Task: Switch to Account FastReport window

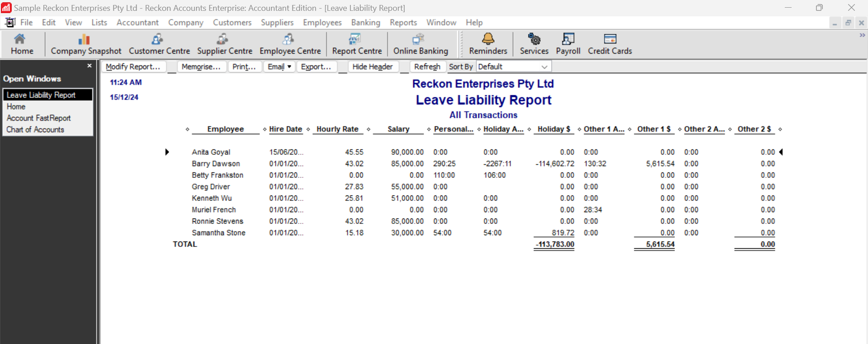Action: click(47, 118)
